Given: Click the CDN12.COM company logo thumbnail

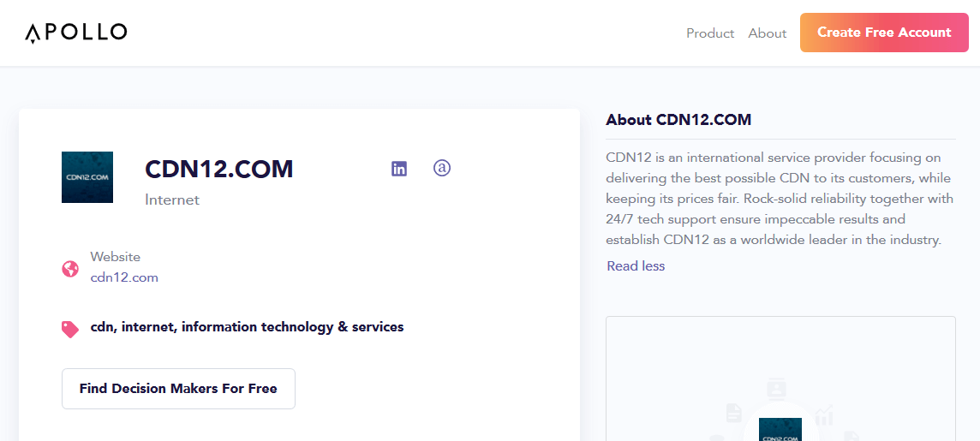Looking at the screenshot, I should pos(87,177).
